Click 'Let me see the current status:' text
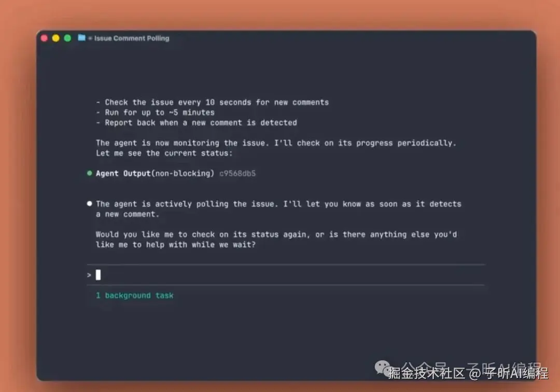The height and width of the screenshot is (392, 560). click(164, 153)
